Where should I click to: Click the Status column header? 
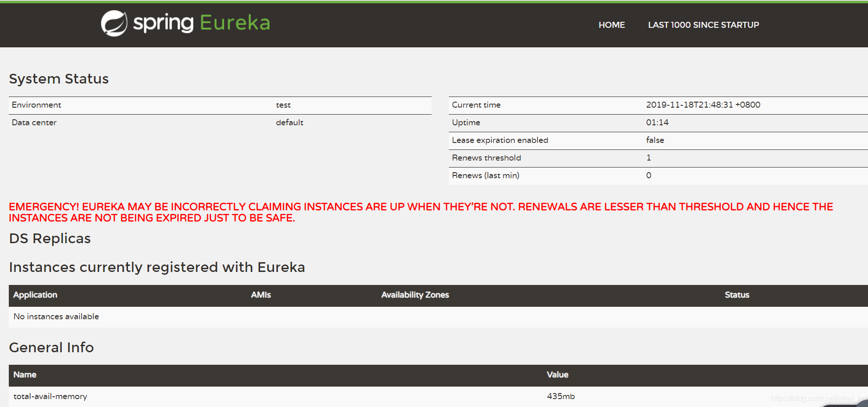[737, 295]
